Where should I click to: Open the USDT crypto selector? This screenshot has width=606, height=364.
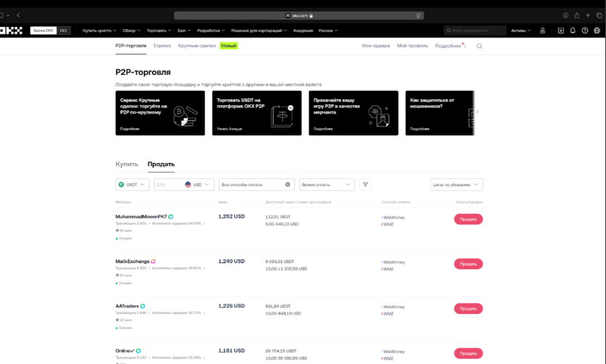point(132,184)
